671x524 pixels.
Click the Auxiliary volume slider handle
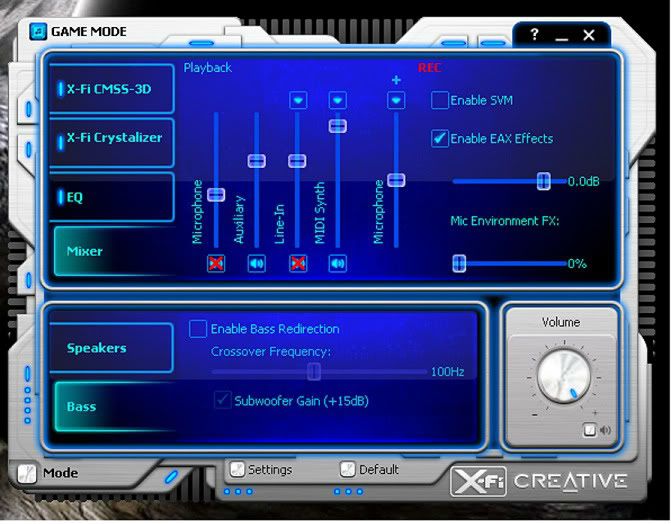(257, 161)
